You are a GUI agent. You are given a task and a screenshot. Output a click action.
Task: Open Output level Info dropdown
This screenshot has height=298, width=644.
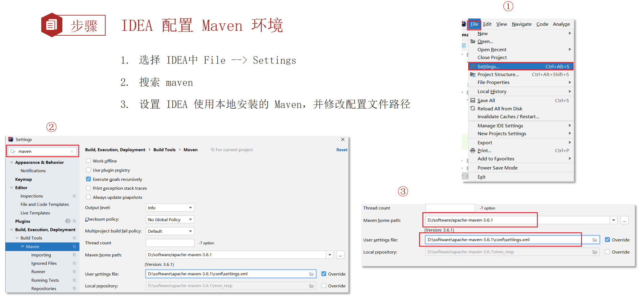(x=170, y=208)
